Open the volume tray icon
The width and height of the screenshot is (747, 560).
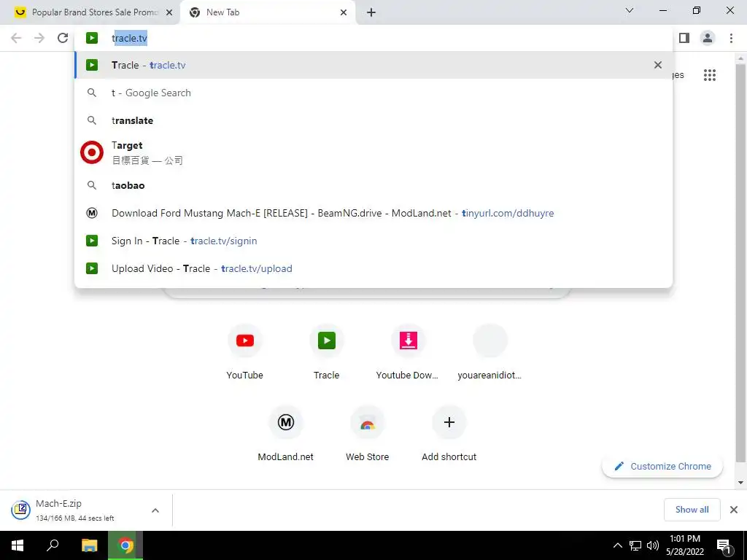(x=653, y=545)
